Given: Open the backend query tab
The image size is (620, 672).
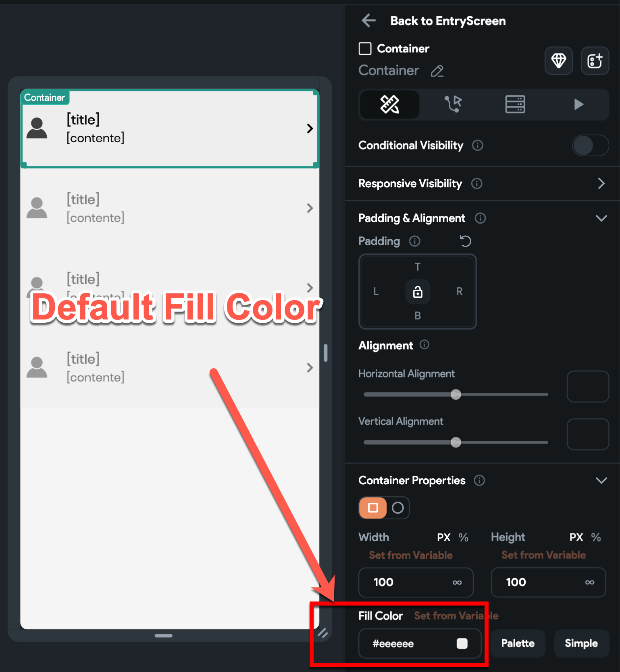Looking at the screenshot, I should [x=515, y=104].
